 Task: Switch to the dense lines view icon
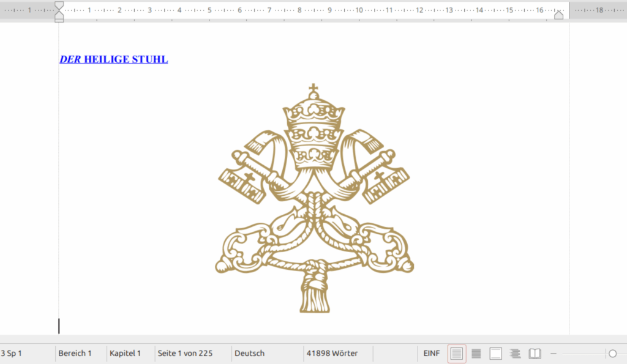(x=476, y=354)
